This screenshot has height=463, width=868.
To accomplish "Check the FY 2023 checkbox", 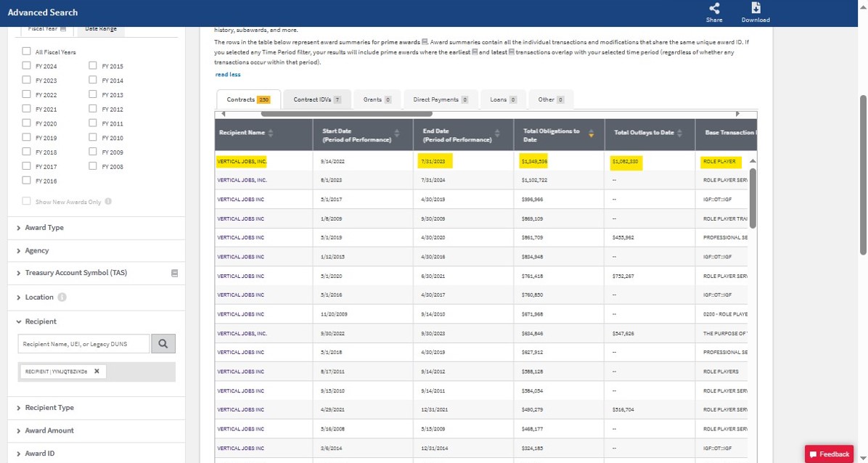I will 27,81.
